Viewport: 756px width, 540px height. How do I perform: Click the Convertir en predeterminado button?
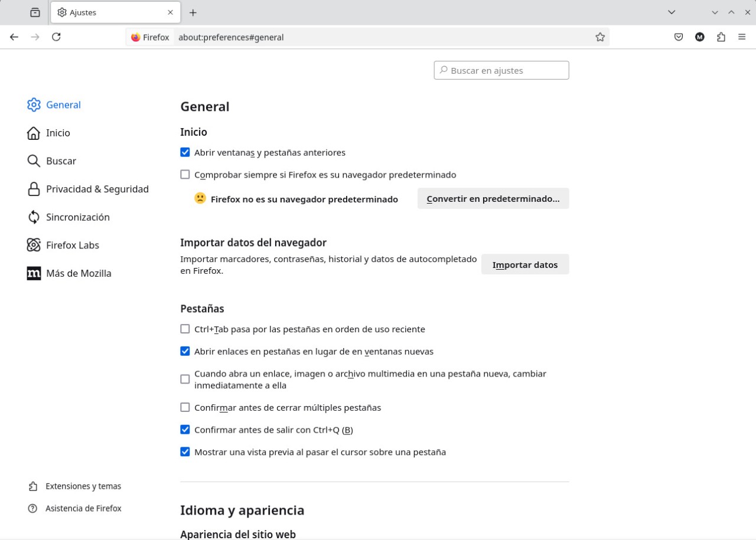point(493,199)
